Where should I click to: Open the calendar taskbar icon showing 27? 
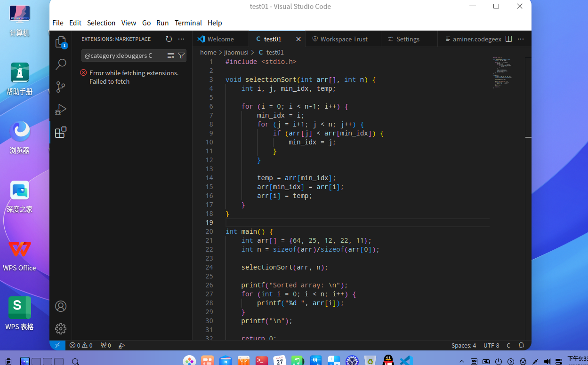(x=280, y=361)
